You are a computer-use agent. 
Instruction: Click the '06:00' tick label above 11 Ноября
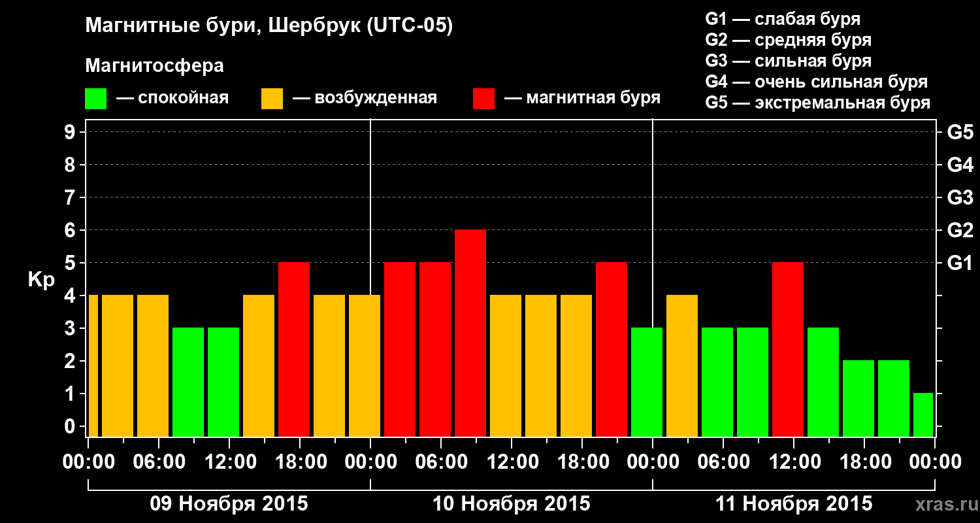coord(725,462)
